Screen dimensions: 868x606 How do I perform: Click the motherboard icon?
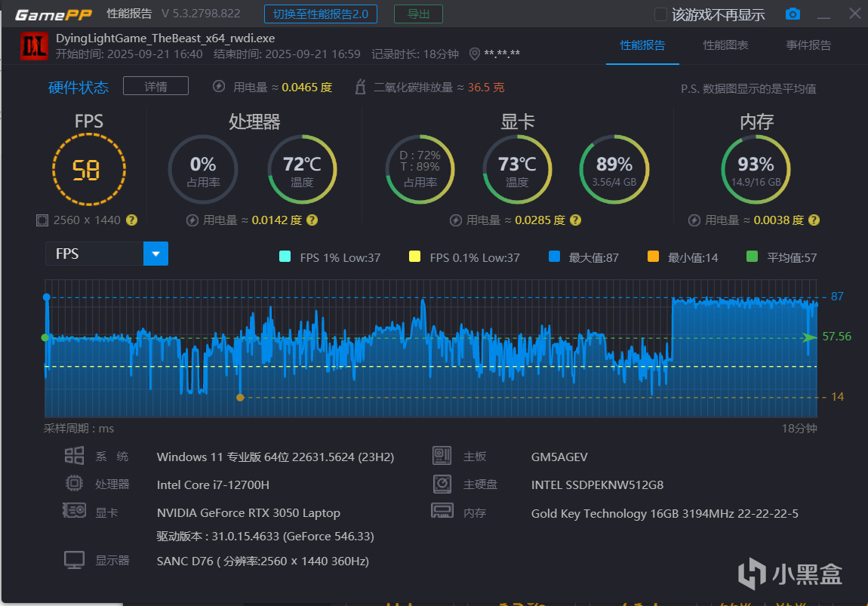[442, 456]
